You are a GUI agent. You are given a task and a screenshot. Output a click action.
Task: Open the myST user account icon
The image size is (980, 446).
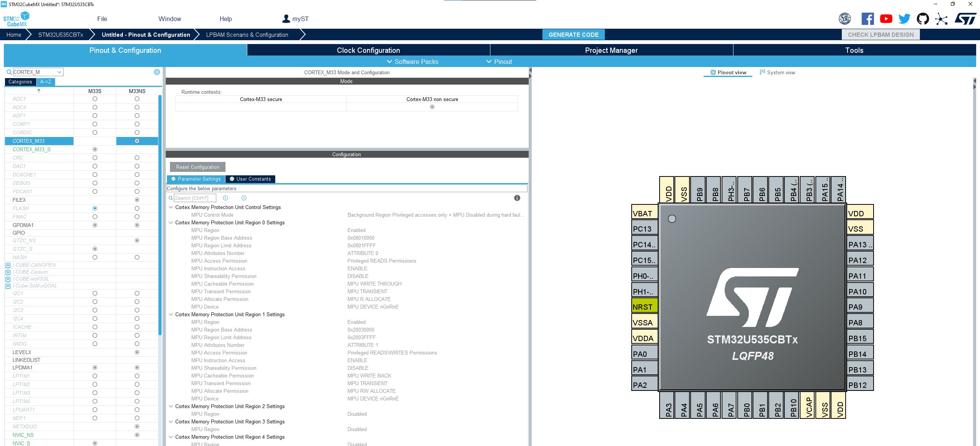pyautogui.click(x=286, y=18)
